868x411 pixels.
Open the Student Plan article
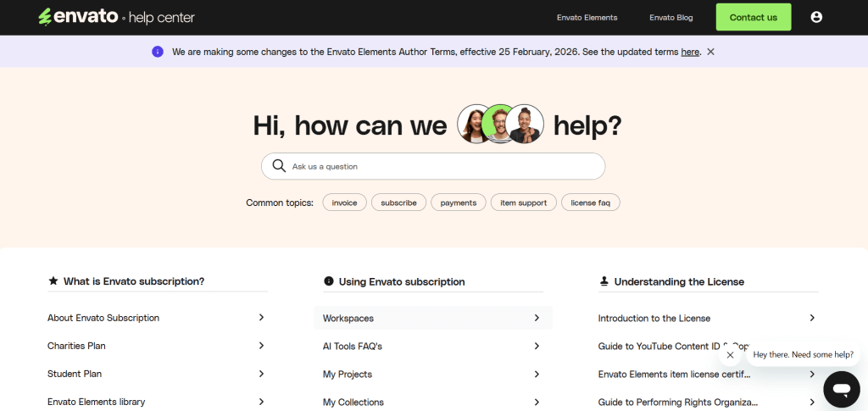tap(75, 374)
